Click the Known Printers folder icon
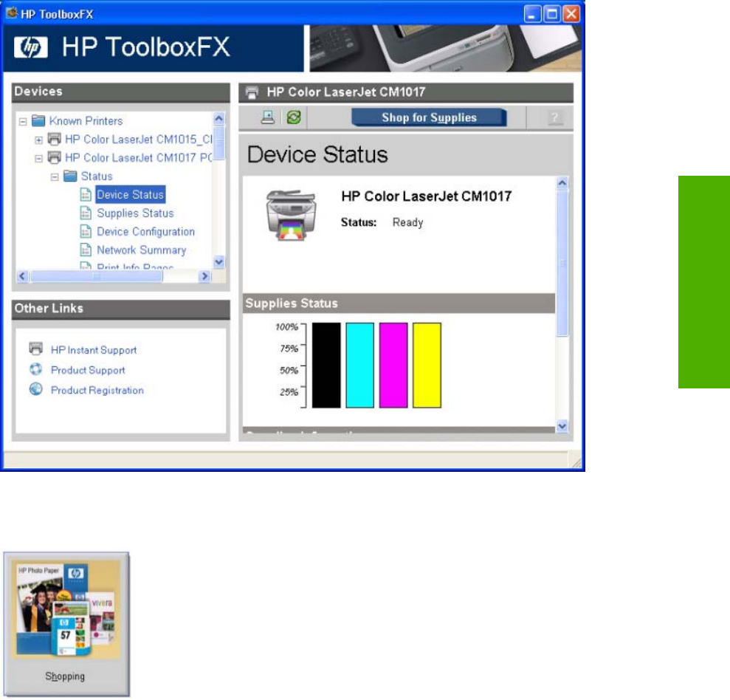Viewport: 730px width, 700px height. (x=38, y=121)
